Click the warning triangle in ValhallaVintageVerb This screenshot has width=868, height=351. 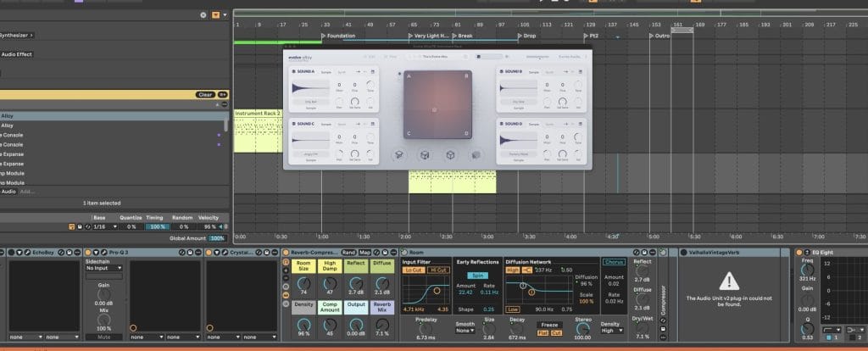[731, 281]
